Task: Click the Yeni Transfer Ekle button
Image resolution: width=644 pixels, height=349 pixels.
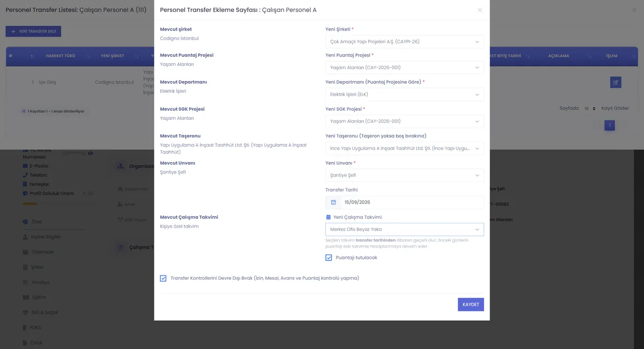Action: point(33,32)
